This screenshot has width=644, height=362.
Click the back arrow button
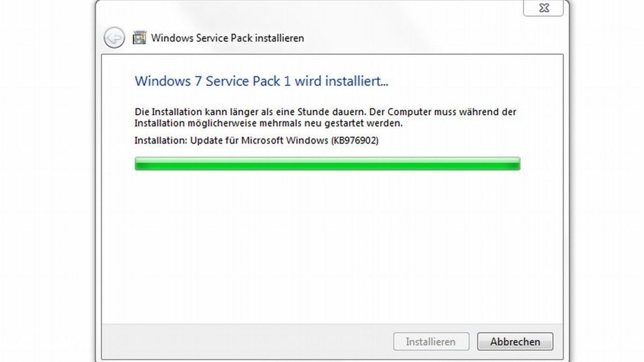coord(114,38)
